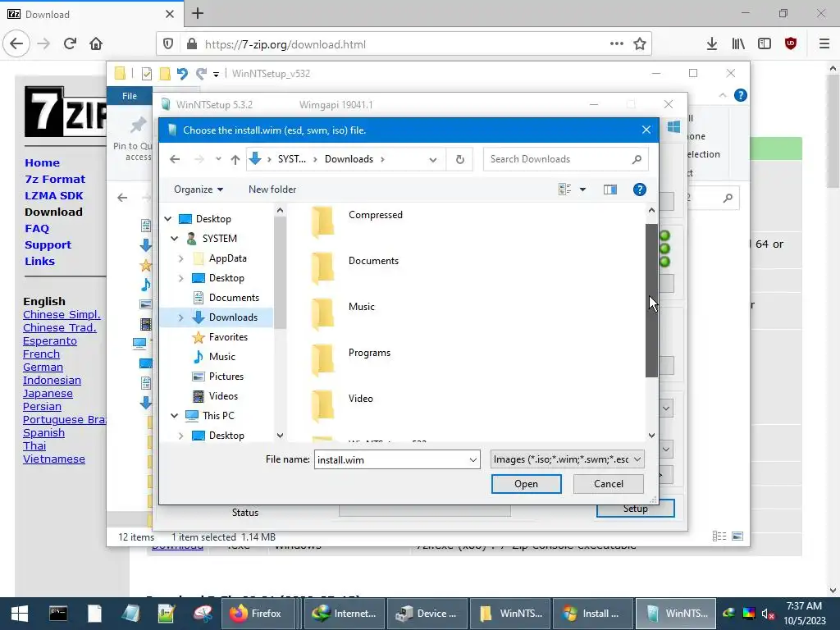Open uBlock Origin extension icon
This screenshot has width=840, height=630.
click(791, 44)
